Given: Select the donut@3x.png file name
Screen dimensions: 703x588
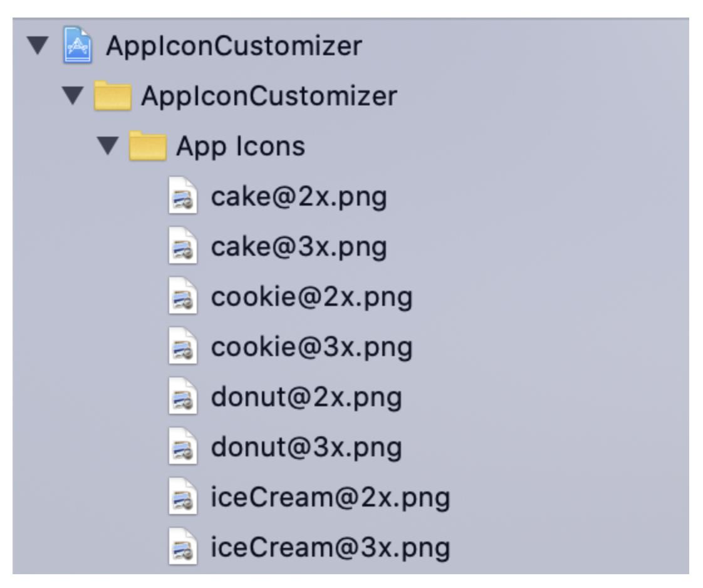Looking at the screenshot, I should point(306,448).
